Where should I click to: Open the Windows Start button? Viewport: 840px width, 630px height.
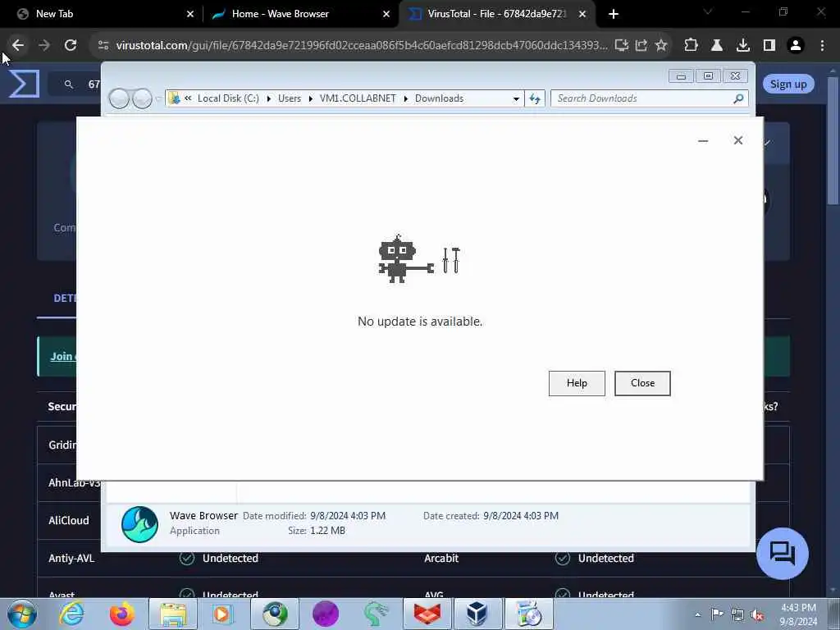[x=22, y=614]
